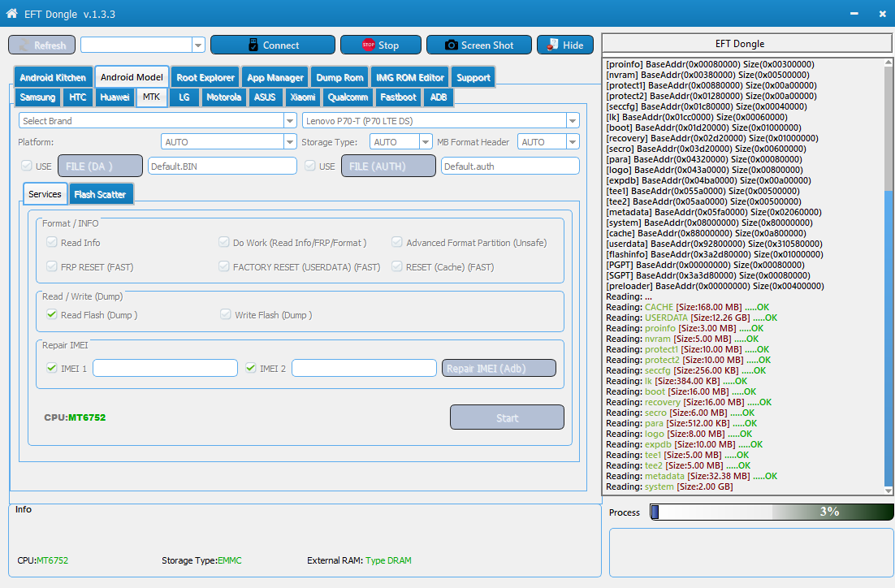Screen dimensions: 895x588
Task: Open the Fastboot tab
Action: [399, 97]
